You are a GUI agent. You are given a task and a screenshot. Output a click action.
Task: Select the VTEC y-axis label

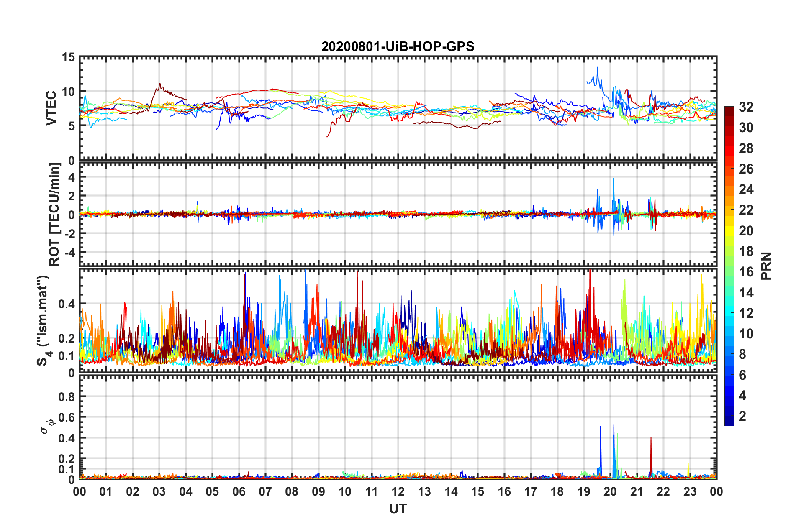[x=51, y=108]
